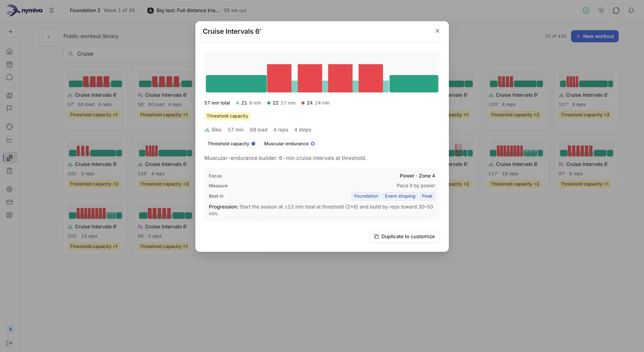The image size is (644, 352).
Task: Open the settings gear in sidebar
Action: click(x=10, y=189)
